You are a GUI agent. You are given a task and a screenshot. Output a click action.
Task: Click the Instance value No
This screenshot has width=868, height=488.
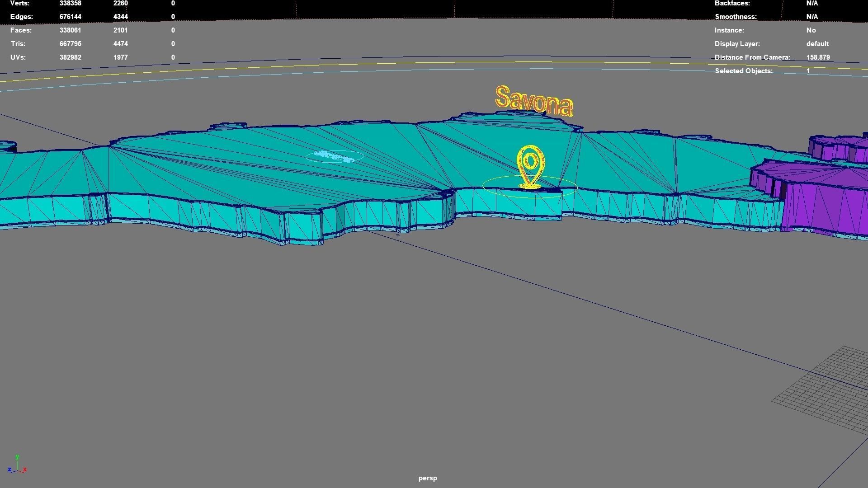[x=811, y=30]
